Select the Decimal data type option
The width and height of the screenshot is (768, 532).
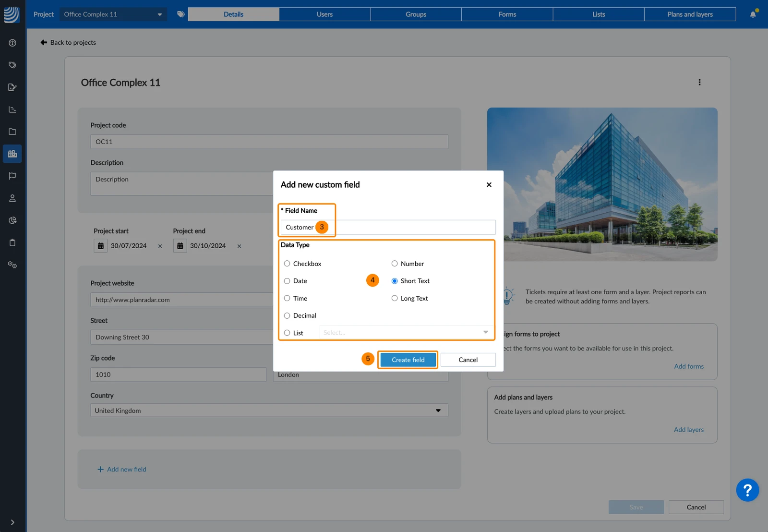click(x=287, y=315)
